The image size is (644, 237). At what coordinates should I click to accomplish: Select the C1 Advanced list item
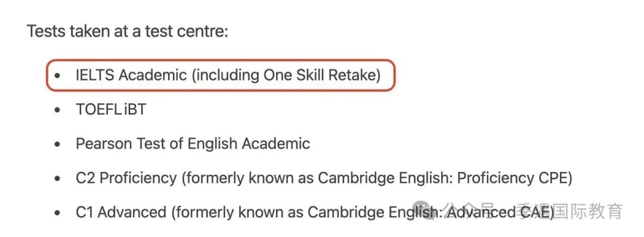point(315,213)
